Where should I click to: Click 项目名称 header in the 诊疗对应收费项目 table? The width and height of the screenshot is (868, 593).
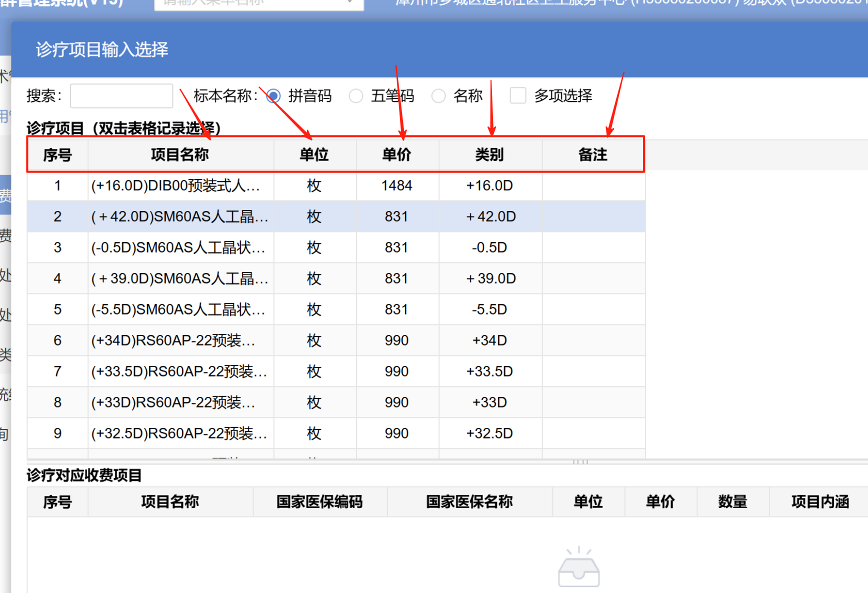pyautogui.click(x=170, y=501)
